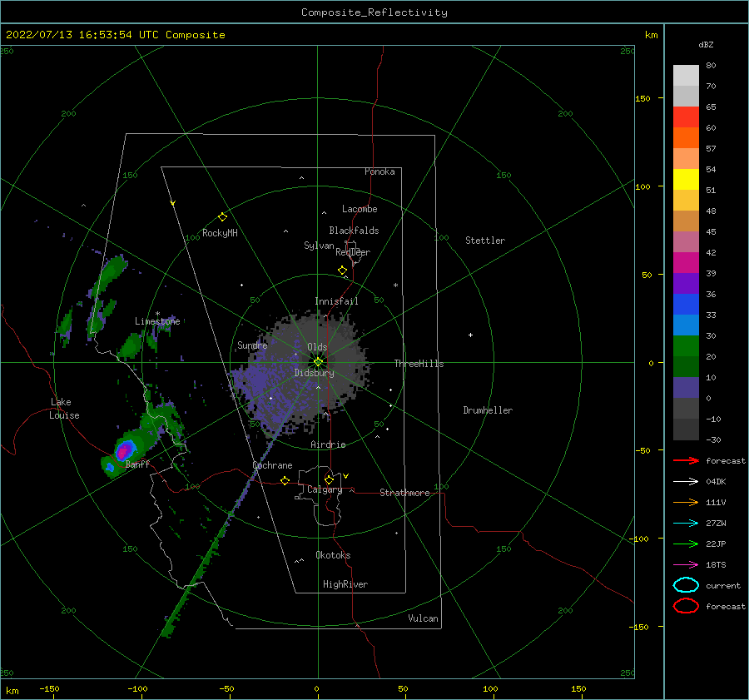The image size is (749, 700).
Task: Click the Innisfail label
Action: (336, 301)
